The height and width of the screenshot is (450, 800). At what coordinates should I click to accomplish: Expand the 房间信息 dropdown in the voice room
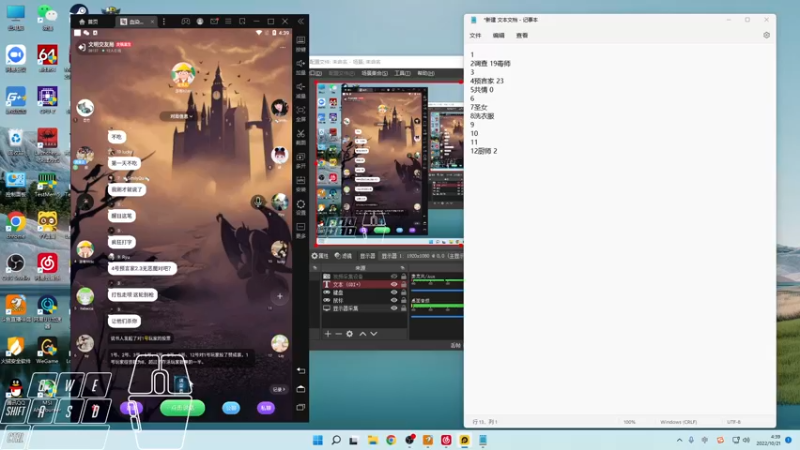181,116
